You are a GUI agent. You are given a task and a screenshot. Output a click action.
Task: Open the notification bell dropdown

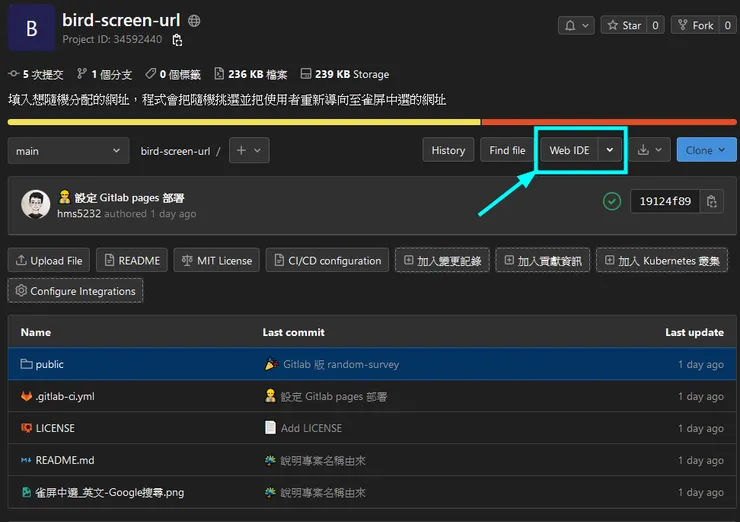(576, 25)
